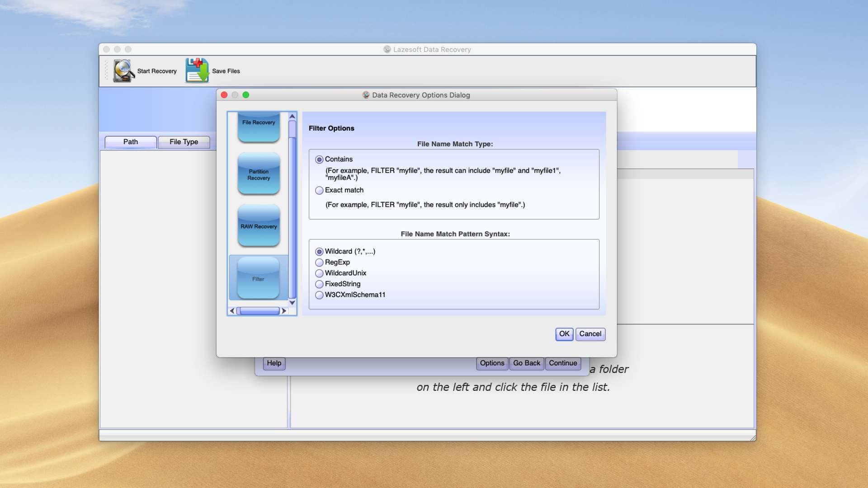Click the sidebar horizontal scrollbar thumb
The height and width of the screenshot is (488, 868).
tap(259, 311)
